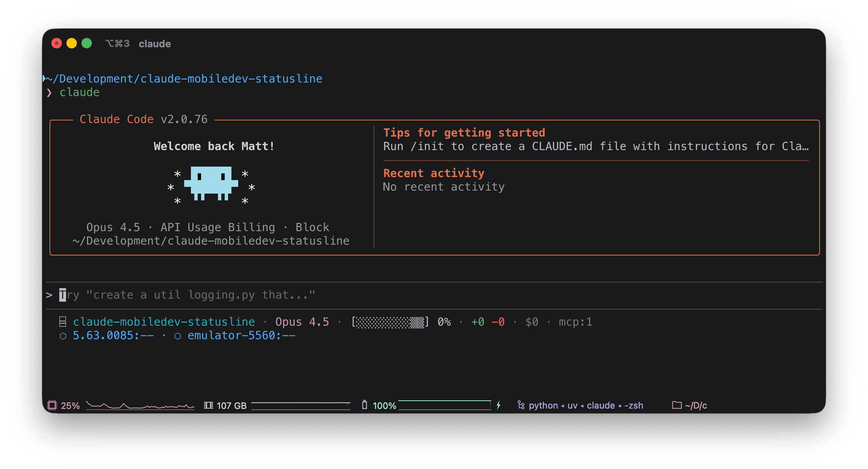Click the context usage progress bar at 0%
This screenshot has height=469, width=868.
(389, 322)
